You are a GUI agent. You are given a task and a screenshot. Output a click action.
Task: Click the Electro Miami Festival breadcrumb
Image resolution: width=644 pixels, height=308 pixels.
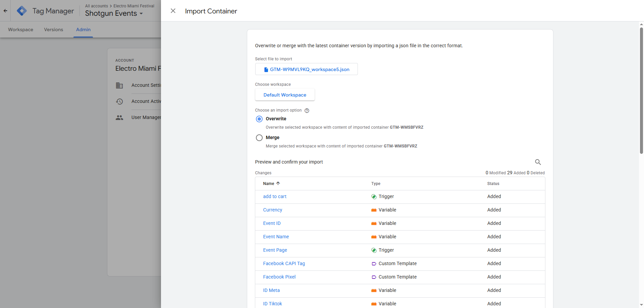134,6
